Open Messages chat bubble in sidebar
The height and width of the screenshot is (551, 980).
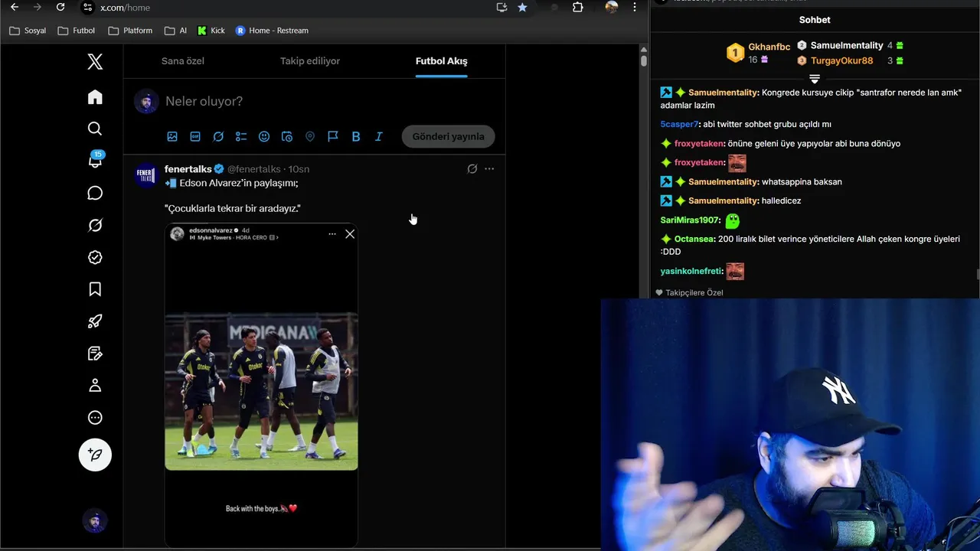click(95, 193)
